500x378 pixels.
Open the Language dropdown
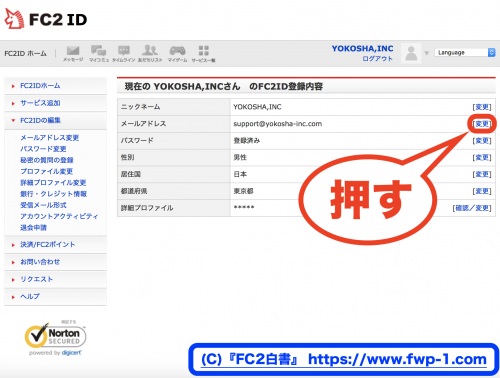point(465,53)
